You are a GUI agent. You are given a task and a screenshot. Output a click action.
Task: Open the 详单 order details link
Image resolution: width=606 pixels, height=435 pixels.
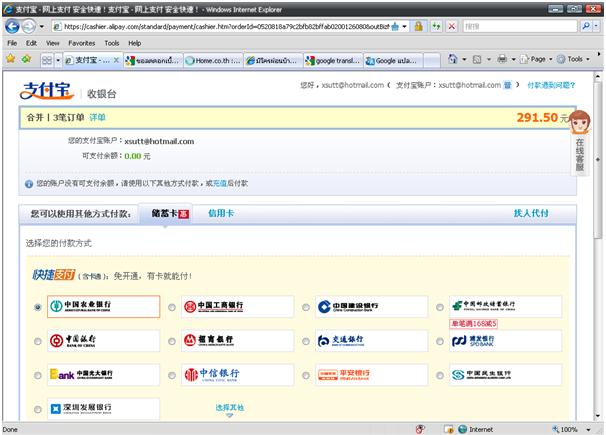[97, 117]
